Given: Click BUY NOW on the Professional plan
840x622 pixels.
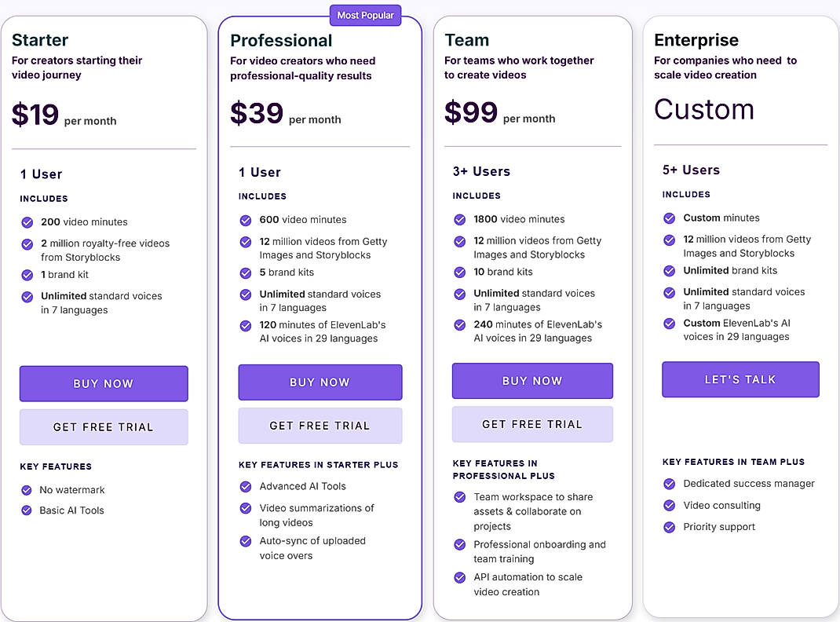Looking at the screenshot, I should [320, 382].
